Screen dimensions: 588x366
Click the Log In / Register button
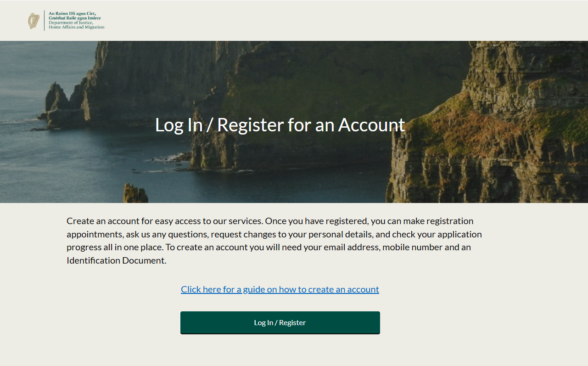(x=280, y=322)
